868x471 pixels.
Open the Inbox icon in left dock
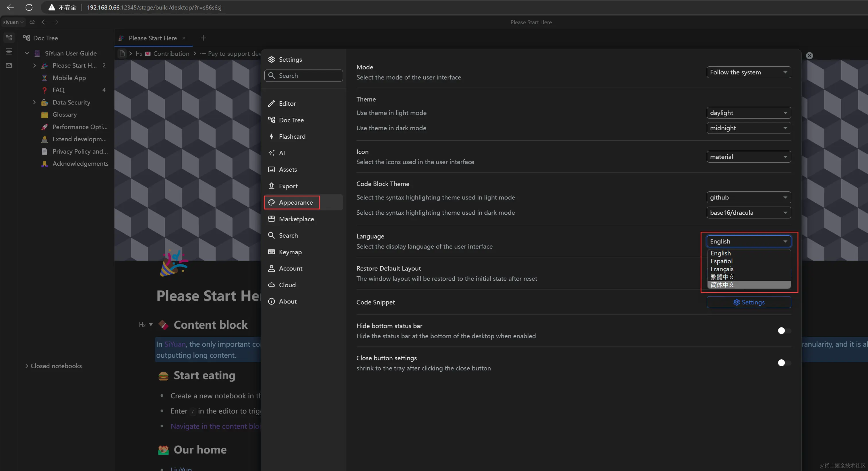click(9, 65)
